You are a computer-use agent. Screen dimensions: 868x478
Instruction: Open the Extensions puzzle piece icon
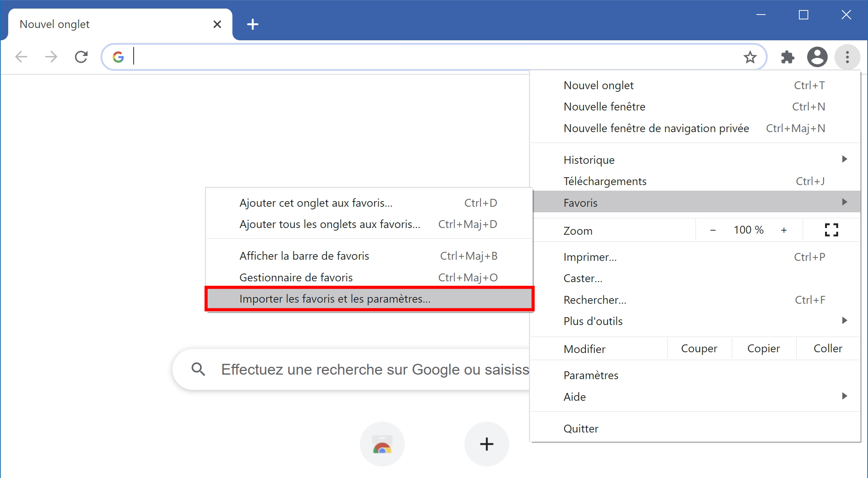[x=787, y=57]
